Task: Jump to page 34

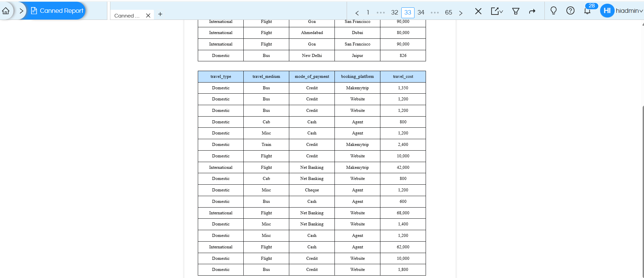Action: [421, 12]
